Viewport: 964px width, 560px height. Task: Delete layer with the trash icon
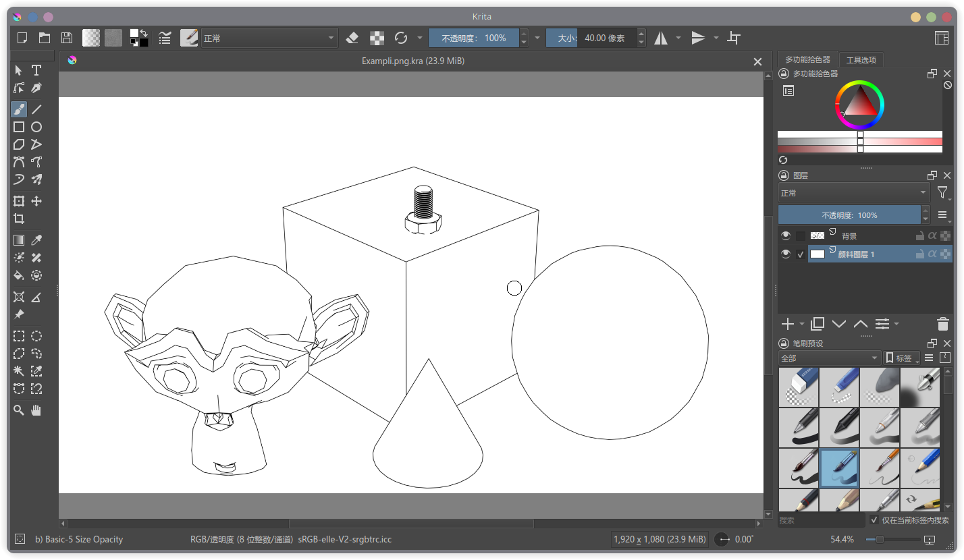(x=943, y=324)
